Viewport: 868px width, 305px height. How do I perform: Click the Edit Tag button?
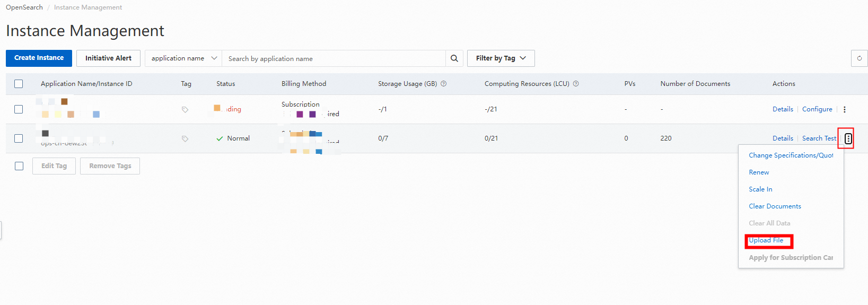(x=54, y=166)
